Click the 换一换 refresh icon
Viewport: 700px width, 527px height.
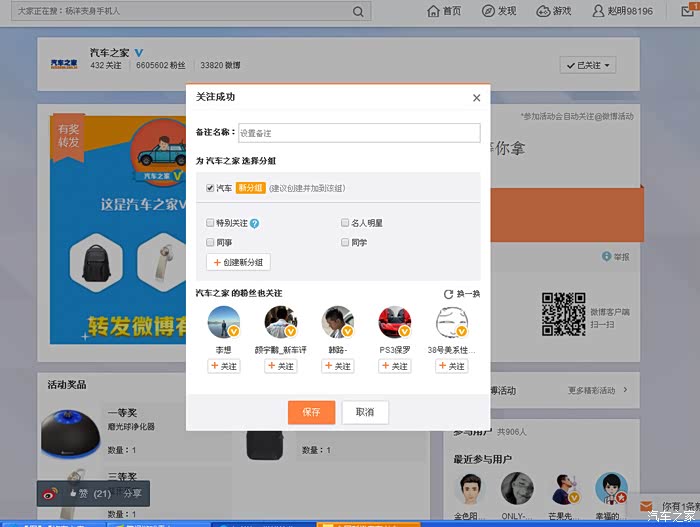[x=449, y=294]
